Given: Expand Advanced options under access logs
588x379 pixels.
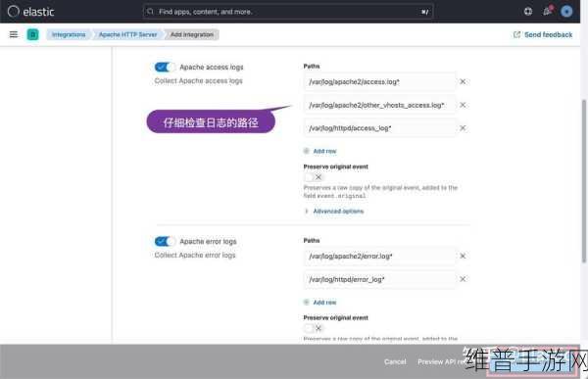Looking at the screenshot, I should click(334, 212).
